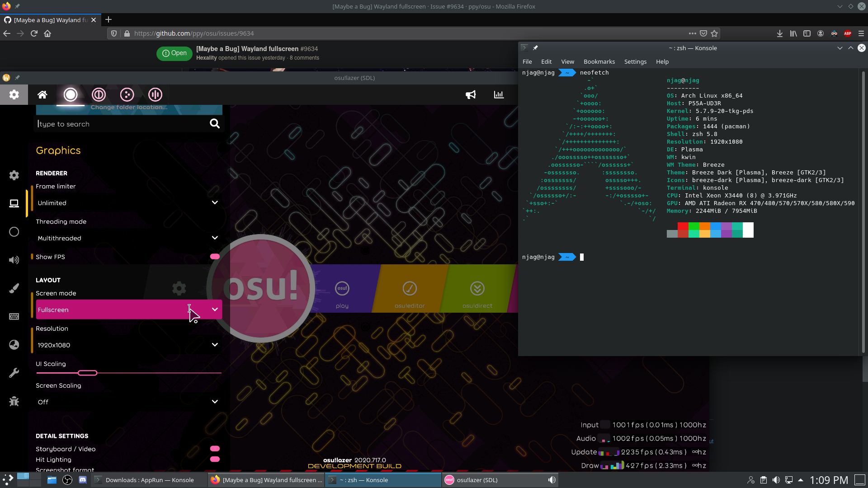Open the Settings menu in Konsole
868x488 pixels.
[x=635, y=61]
